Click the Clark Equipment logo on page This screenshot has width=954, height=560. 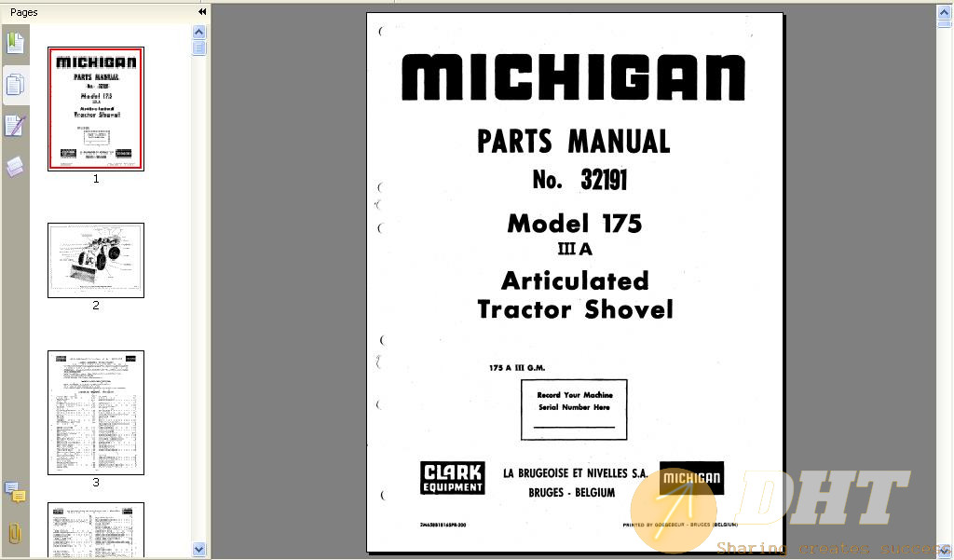[x=452, y=478]
